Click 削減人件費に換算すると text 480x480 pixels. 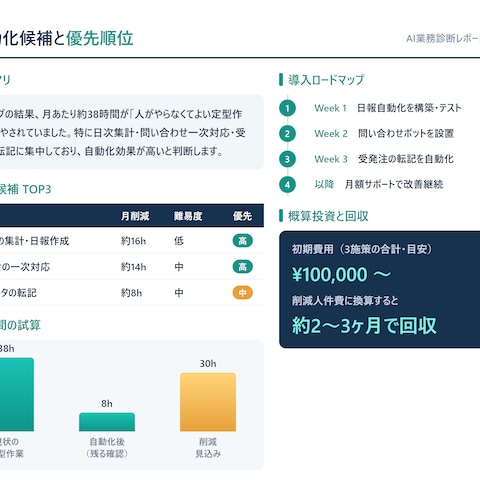345,301
